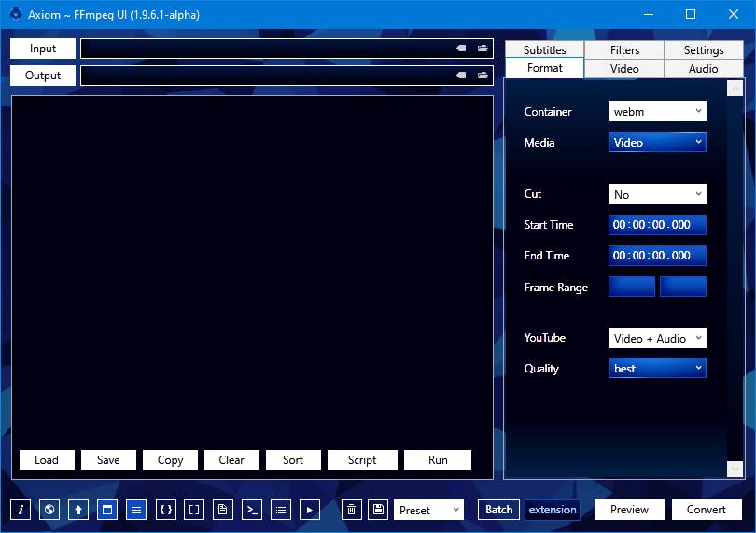
Task: Open the Preset dropdown
Action: click(428, 510)
